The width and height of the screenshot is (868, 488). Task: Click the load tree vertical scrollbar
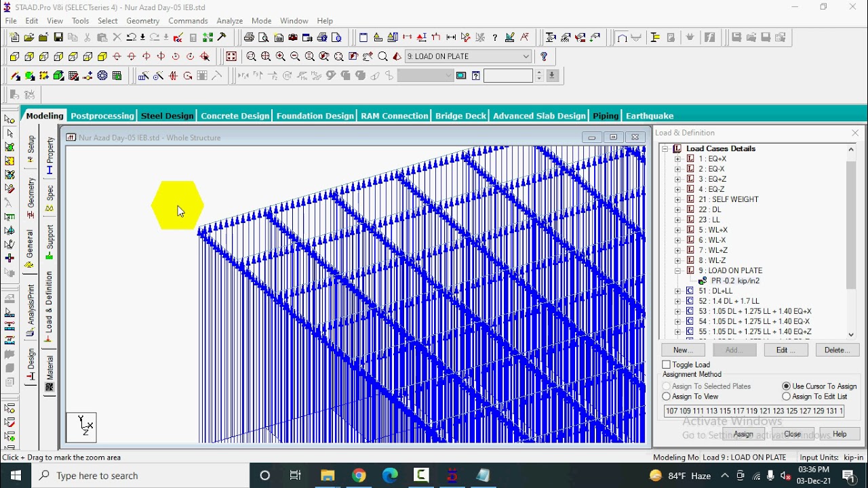(x=851, y=225)
